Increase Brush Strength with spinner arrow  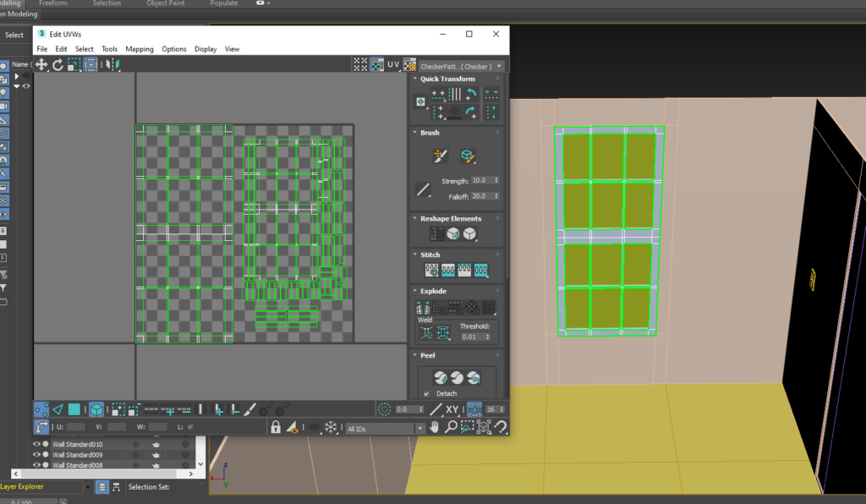pos(498,178)
